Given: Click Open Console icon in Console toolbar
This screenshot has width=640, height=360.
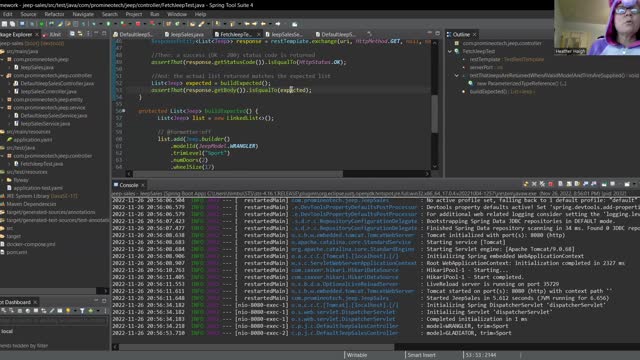Looking at the screenshot, I should pos(627,184).
